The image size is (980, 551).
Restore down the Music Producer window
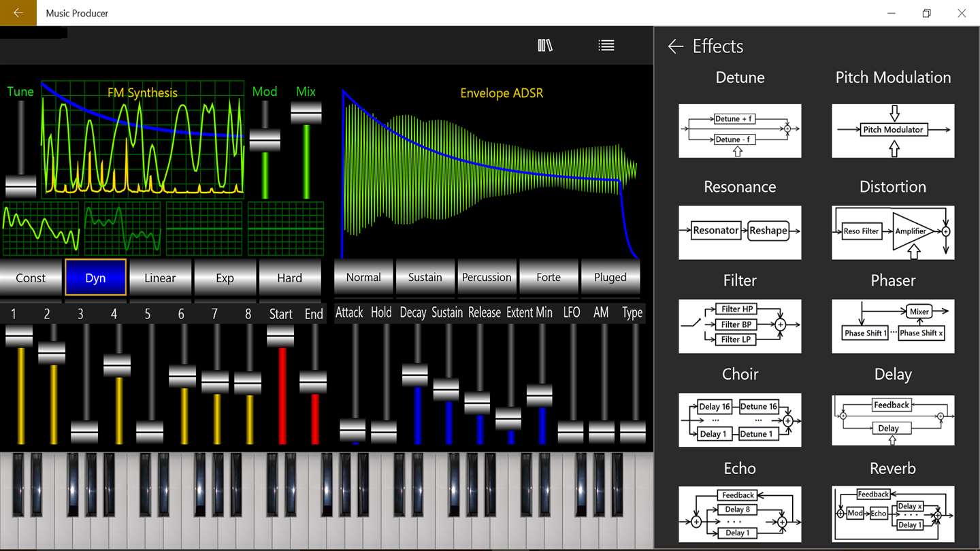pos(926,13)
